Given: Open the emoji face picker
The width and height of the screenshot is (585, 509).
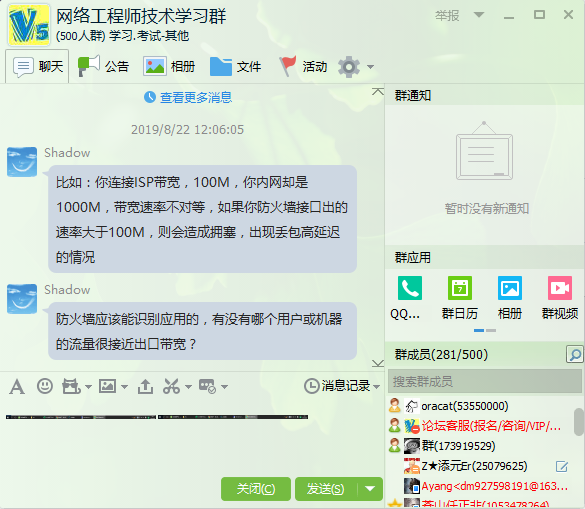Looking at the screenshot, I should pyautogui.click(x=45, y=386).
